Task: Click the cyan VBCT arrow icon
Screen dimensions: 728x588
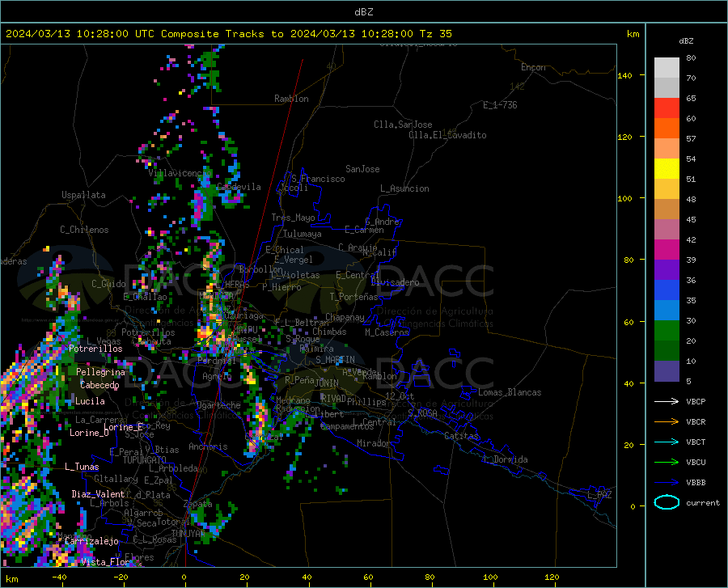Action: pyautogui.click(x=667, y=442)
